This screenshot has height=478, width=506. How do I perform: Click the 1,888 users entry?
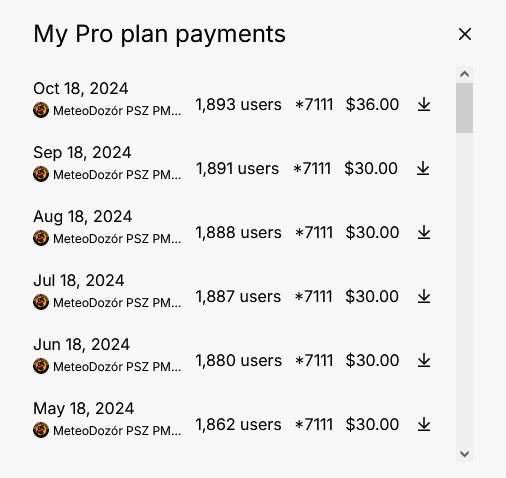238,232
